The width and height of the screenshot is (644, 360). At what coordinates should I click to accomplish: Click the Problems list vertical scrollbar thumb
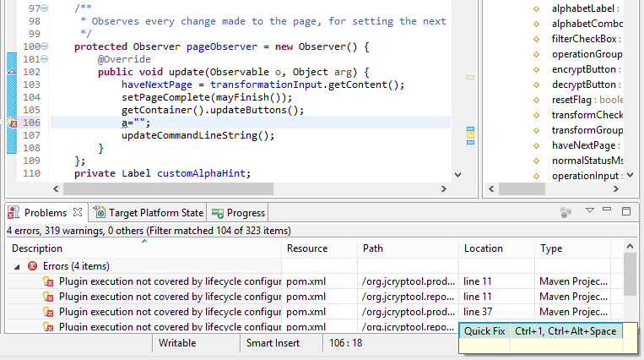pos(630,274)
